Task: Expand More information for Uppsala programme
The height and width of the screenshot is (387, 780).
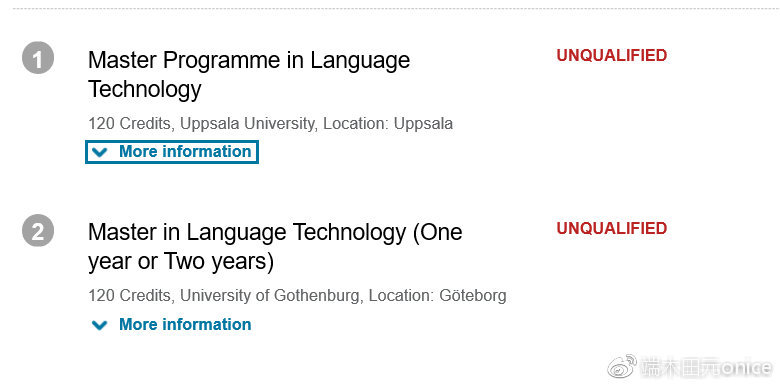Action: point(172,152)
